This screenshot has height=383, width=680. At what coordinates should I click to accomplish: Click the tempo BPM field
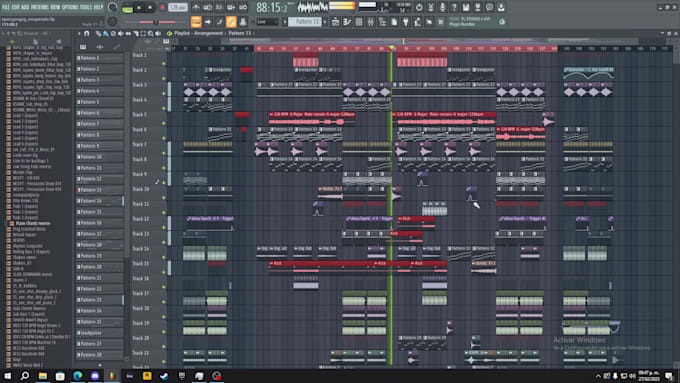pyautogui.click(x=178, y=7)
